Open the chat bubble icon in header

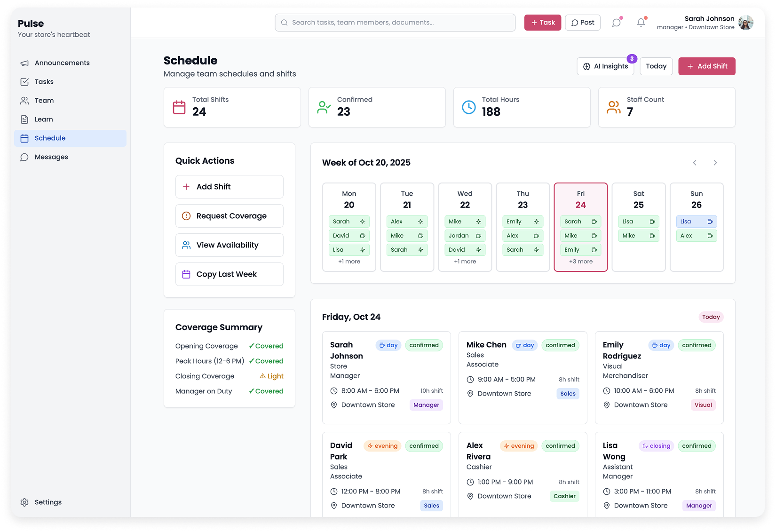tap(616, 23)
